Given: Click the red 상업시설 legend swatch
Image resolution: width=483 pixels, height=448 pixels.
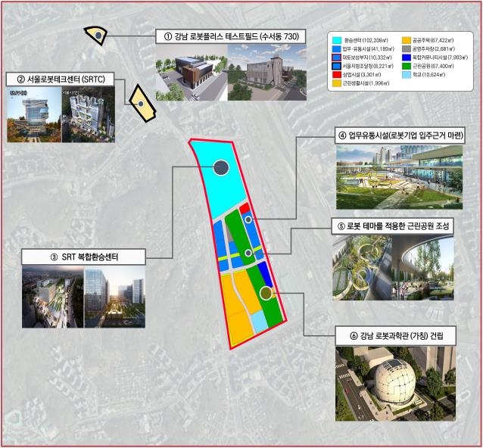Looking at the screenshot, I should (337, 74).
